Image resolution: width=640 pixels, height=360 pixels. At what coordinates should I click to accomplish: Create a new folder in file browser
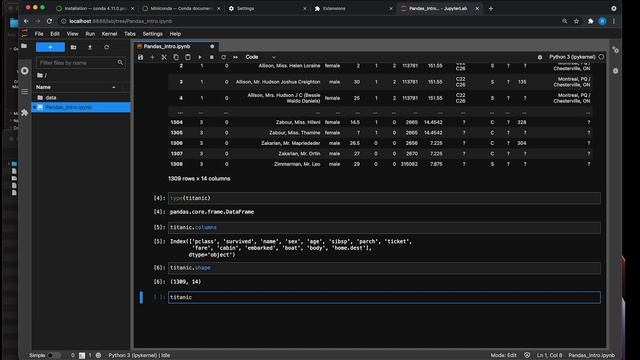click(x=73, y=47)
